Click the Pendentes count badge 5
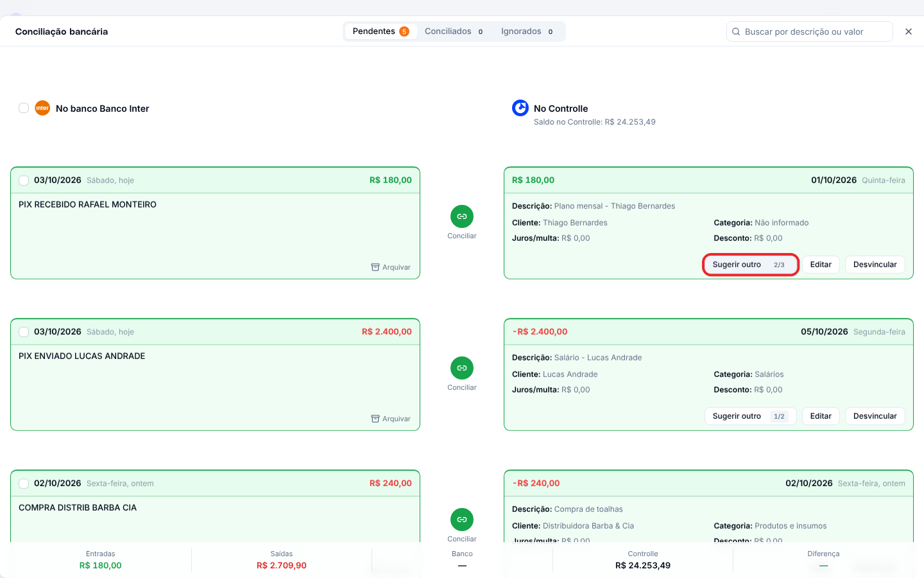Viewport: 924px width, 578px height. (404, 31)
